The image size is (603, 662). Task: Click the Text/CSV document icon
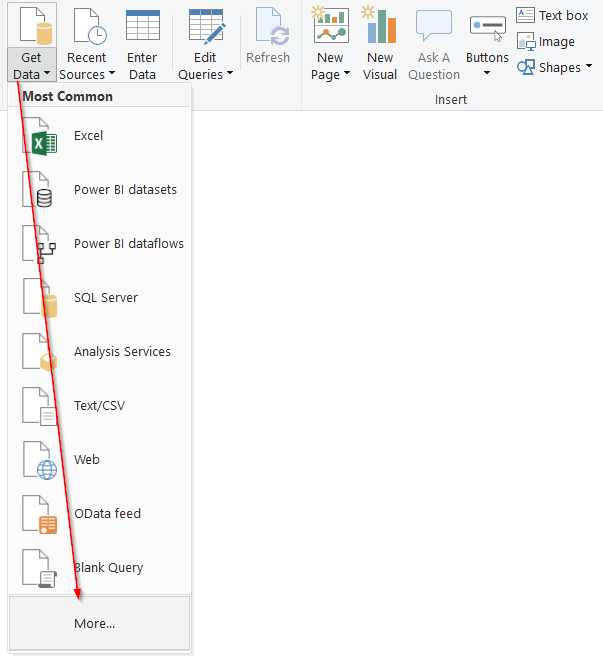[x=39, y=406]
